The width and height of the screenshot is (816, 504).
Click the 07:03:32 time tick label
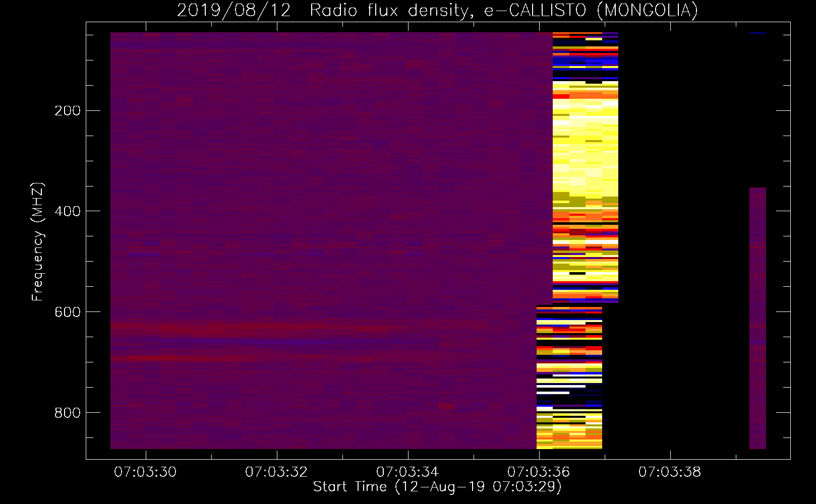click(276, 472)
